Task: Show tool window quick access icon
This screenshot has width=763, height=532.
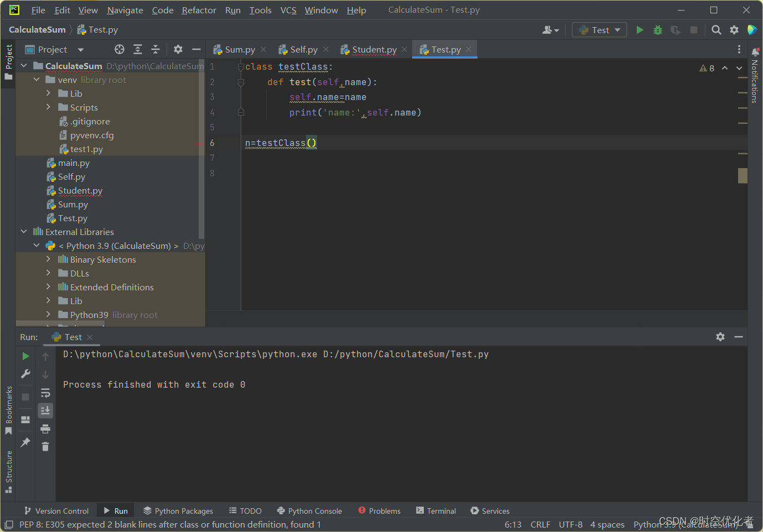Action: tap(9, 525)
